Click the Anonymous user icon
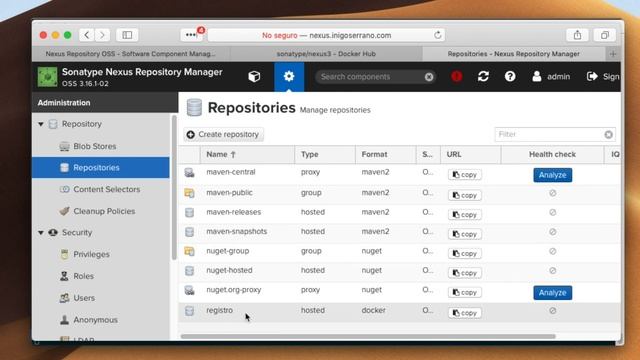Screen dimensions: 640x360 coord(64,320)
